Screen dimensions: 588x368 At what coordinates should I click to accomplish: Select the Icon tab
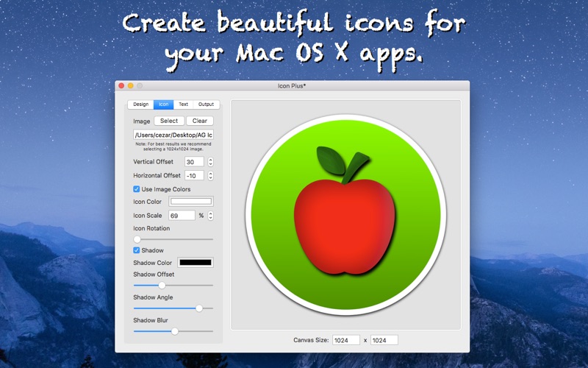pos(163,105)
